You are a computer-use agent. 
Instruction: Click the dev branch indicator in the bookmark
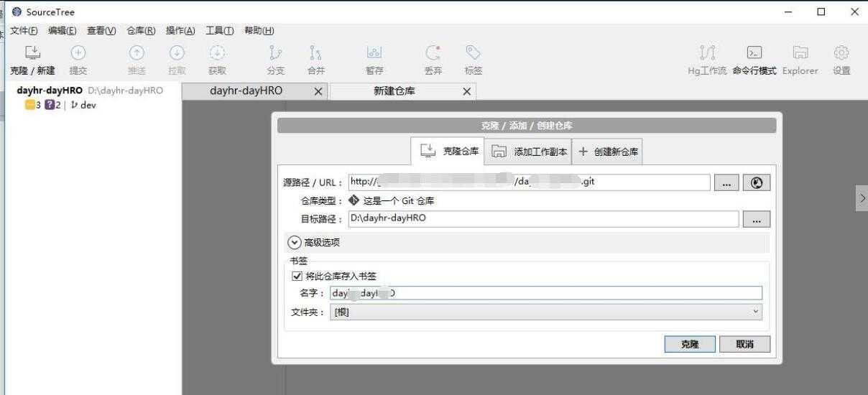pyautogui.click(x=83, y=105)
